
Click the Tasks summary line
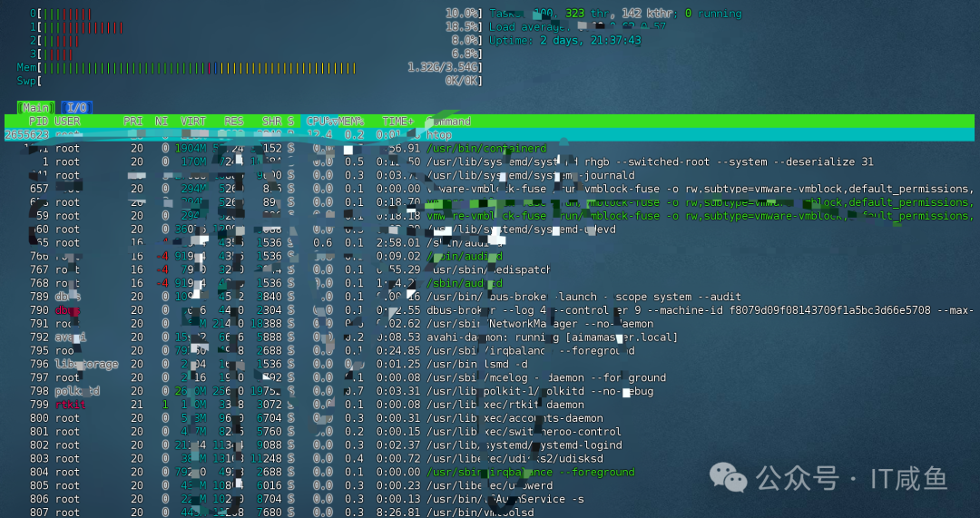point(615,13)
